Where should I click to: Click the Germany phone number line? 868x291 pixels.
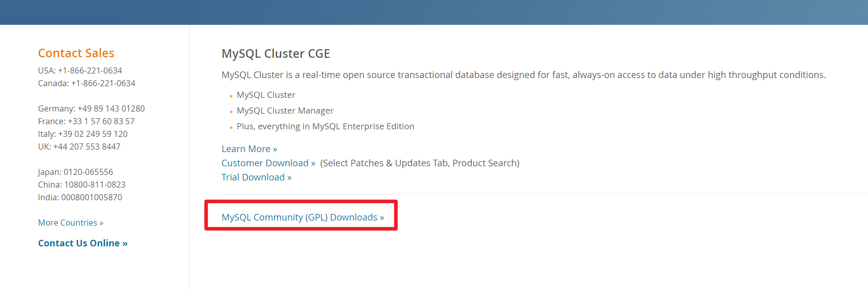point(91,108)
